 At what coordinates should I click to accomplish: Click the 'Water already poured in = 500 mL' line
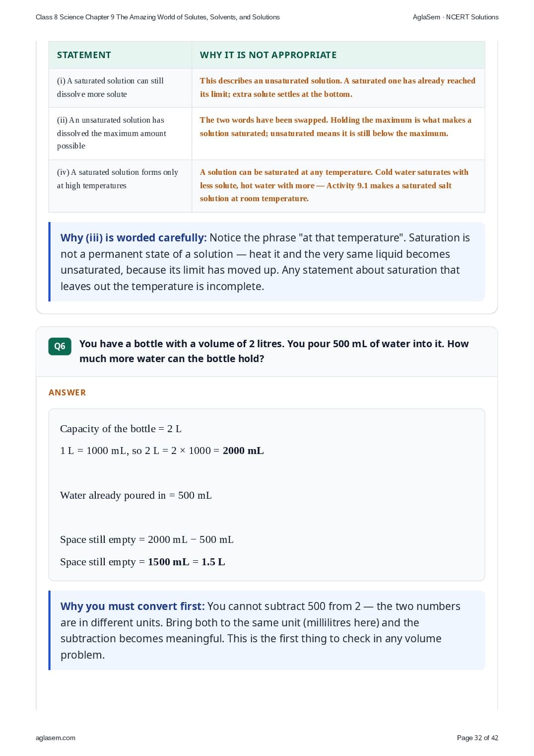(136, 495)
